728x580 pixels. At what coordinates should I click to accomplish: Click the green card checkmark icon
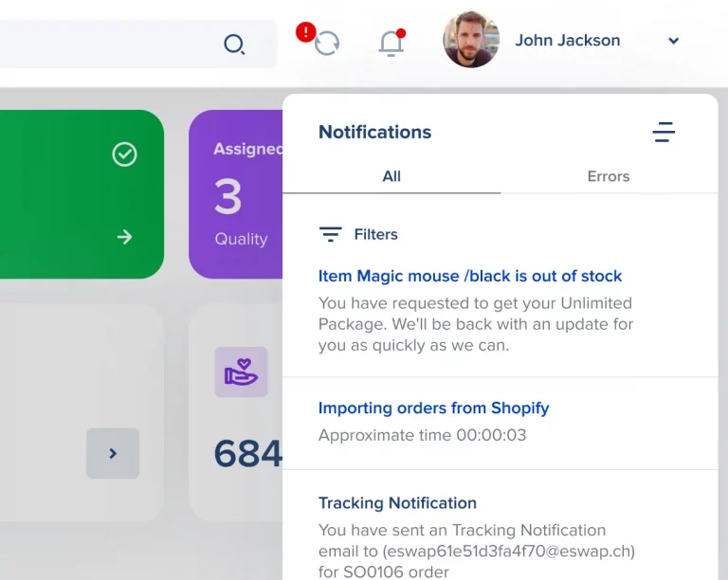pyautogui.click(x=124, y=154)
